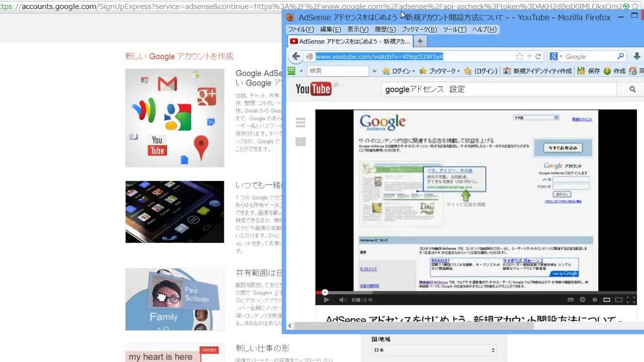Image resolution: width=644 pixels, height=362 pixels.
Task: Click the 新規アイデンティティ作成 toolbar button
Action: pos(537,71)
